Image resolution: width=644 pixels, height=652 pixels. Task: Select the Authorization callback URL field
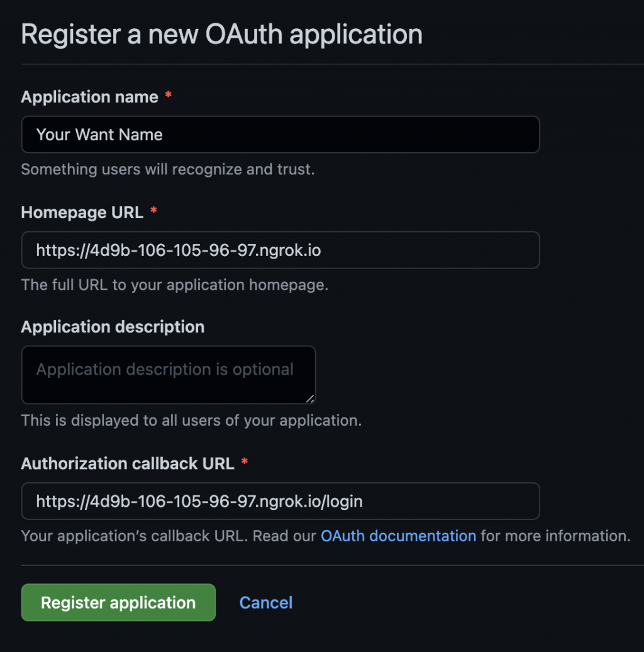[x=280, y=501]
